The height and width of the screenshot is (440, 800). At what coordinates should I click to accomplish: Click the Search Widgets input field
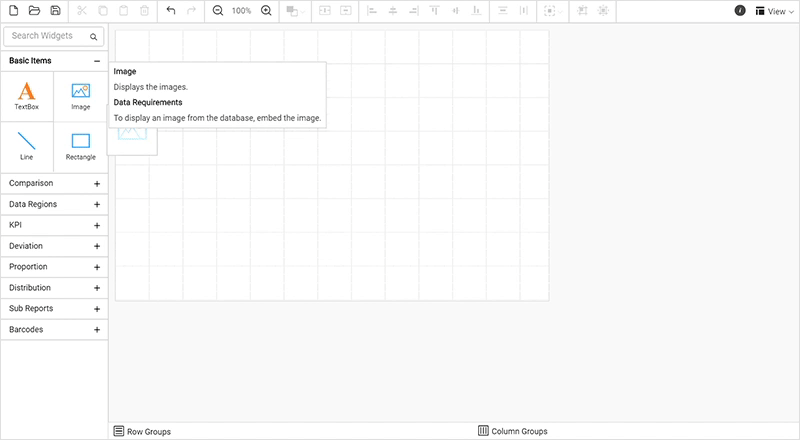pyautogui.click(x=54, y=36)
